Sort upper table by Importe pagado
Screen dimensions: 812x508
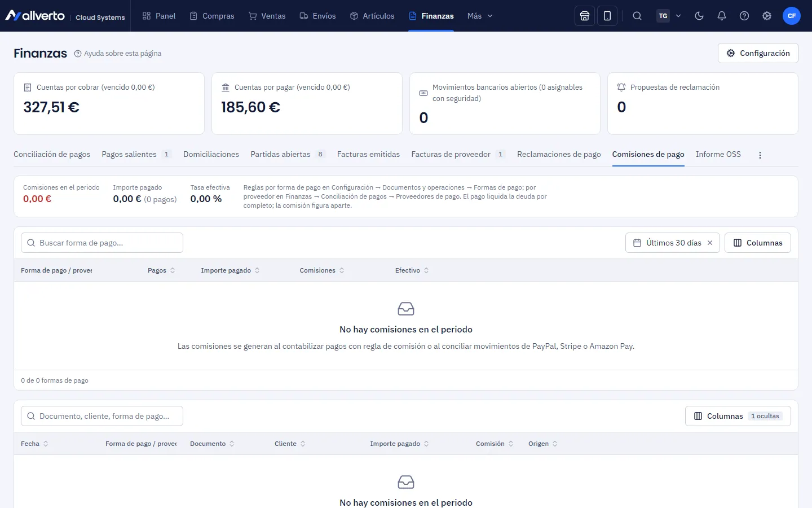(x=230, y=270)
